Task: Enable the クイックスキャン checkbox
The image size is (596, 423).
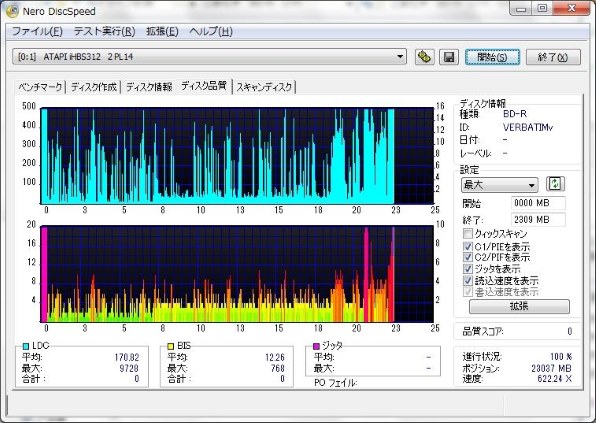Action: pyautogui.click(x=468, y=233)
